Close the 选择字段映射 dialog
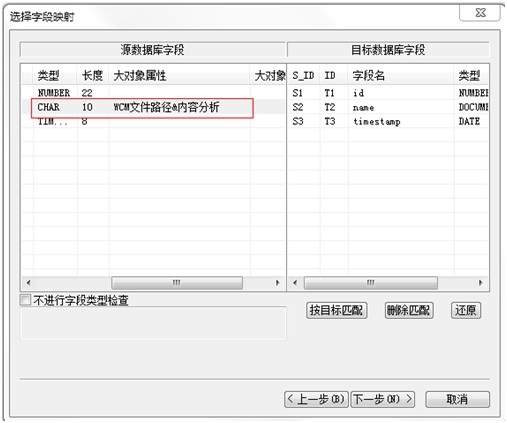The width and height of the screenshot is (507, 423). pos(480,13)
